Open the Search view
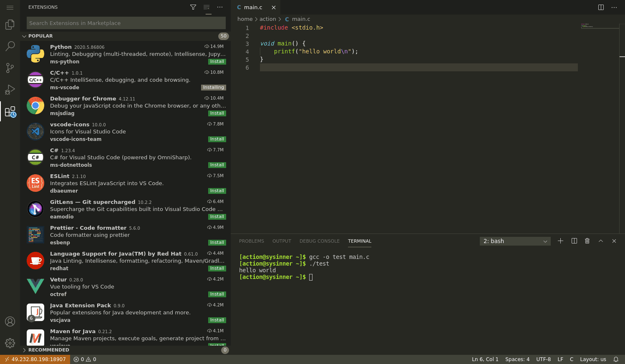 pos(10,46)
